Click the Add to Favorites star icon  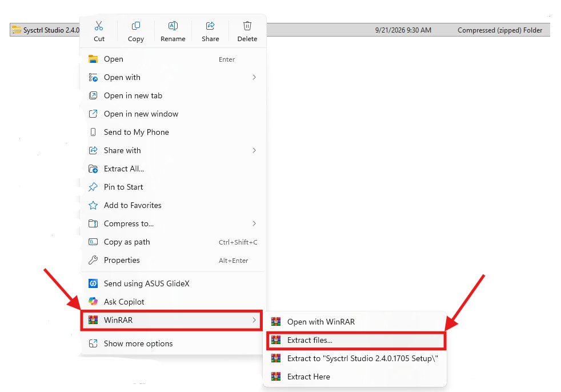point(93,205)
